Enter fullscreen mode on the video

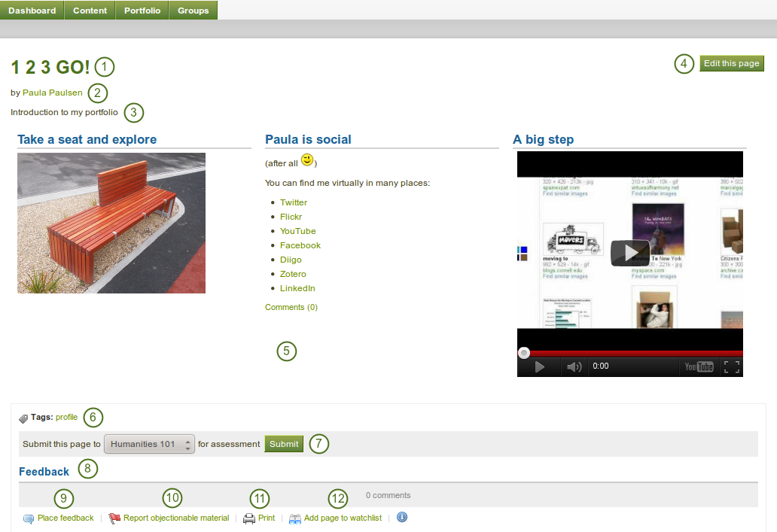click(731, 367)
